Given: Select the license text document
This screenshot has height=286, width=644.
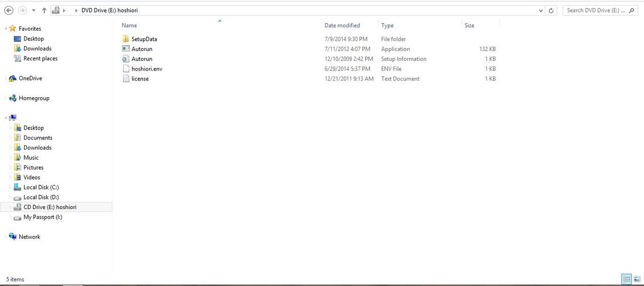Looking at the screenshot, I should (x=140, y=79).
